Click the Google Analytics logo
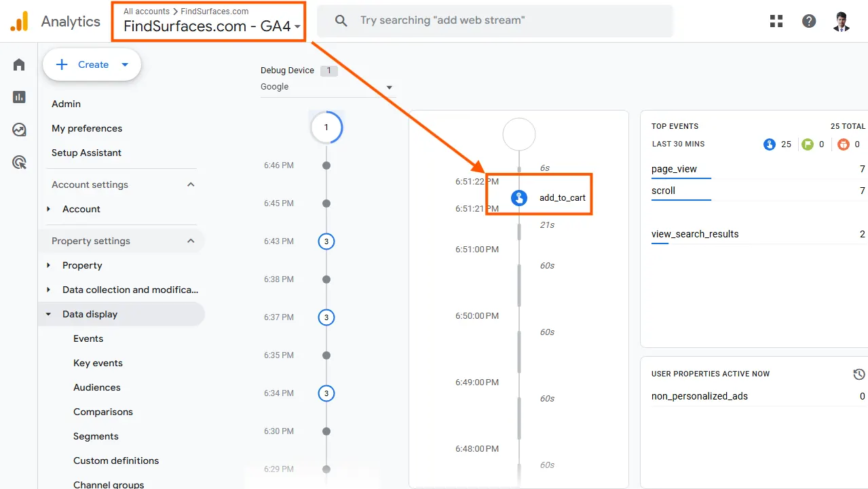868x489 pixels. point(19,21)
